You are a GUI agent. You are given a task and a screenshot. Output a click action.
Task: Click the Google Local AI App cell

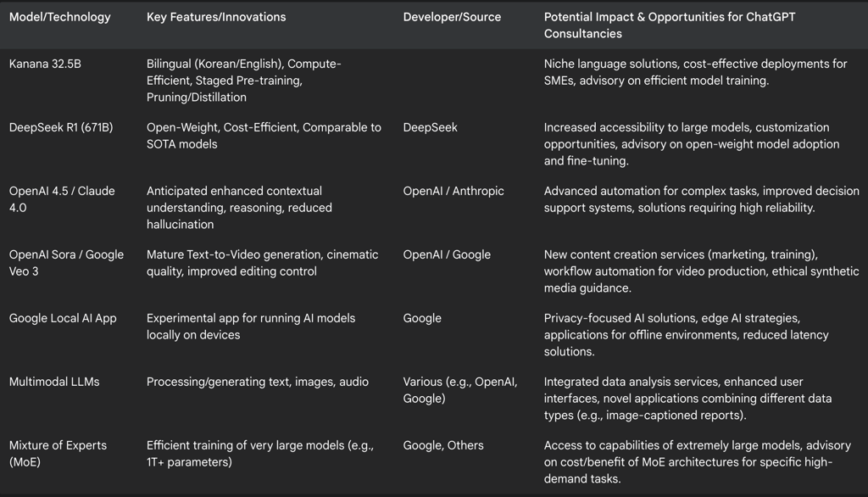coord(63,318)
